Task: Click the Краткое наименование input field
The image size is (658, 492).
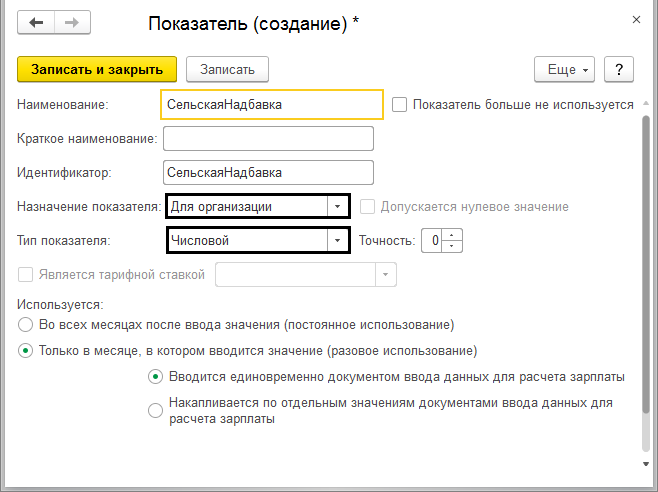Action: click(267, 138)
